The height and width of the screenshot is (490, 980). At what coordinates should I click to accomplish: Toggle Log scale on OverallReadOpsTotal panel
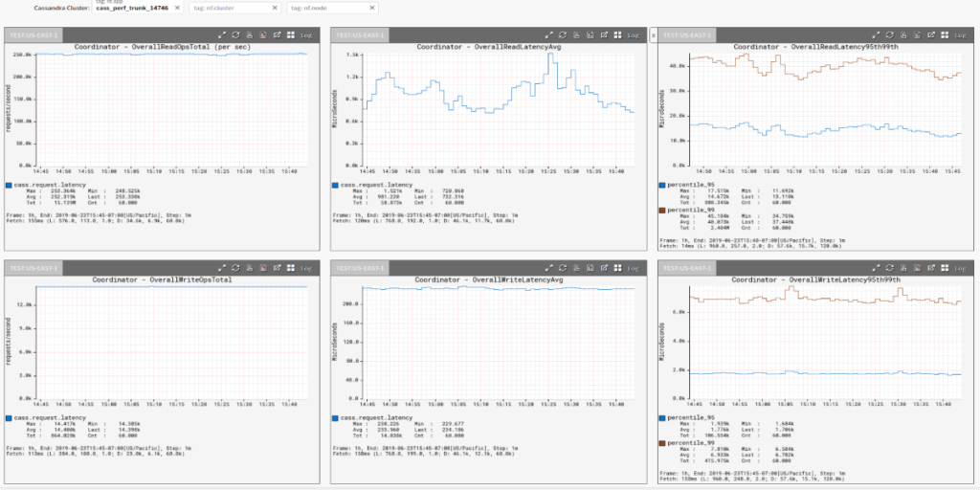(306, 35)
